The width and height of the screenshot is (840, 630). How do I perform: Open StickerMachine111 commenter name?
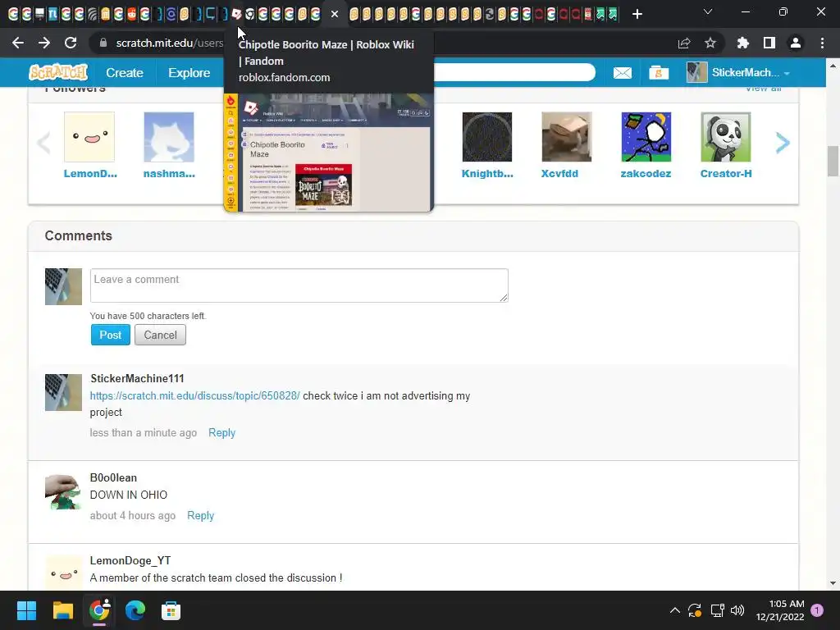[x=137, y=378]
